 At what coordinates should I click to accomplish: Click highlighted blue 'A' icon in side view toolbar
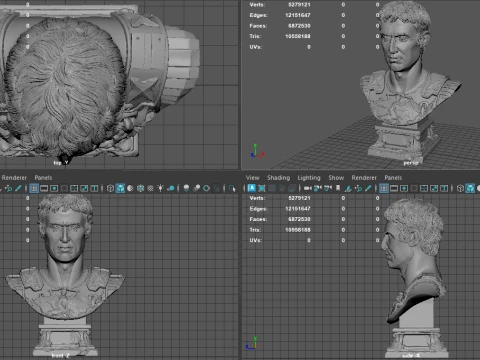tap(252, 188)
